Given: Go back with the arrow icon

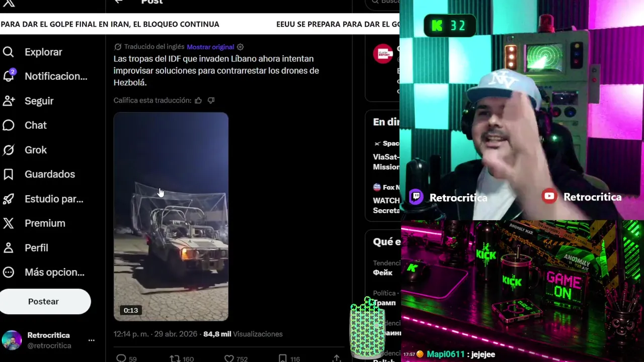Looking at the screenshot, I should coord(119,2).
